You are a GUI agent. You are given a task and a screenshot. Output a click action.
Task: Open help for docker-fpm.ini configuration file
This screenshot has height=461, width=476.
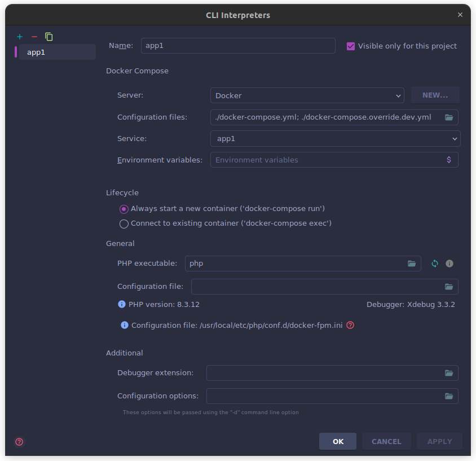pyautogui.click(x=350, y=325)
